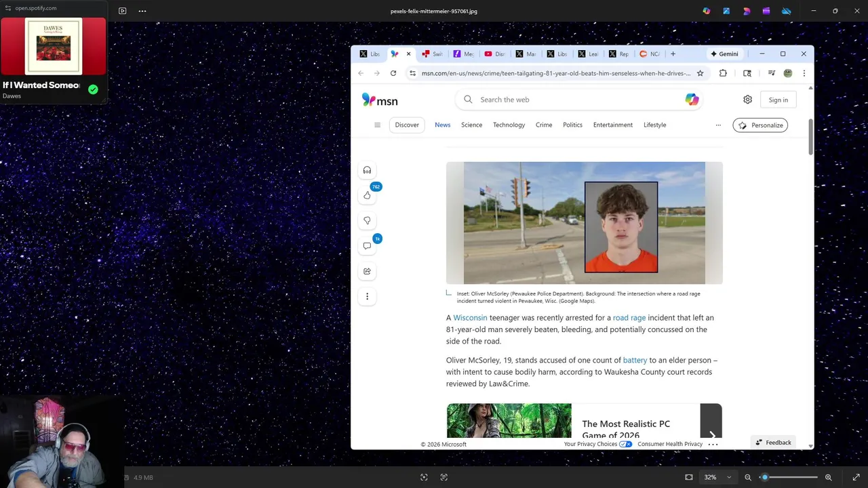This screenshot has width=868, height=488.
Task: Switch to the Swit tab
Action: click(x=433, y=54)
